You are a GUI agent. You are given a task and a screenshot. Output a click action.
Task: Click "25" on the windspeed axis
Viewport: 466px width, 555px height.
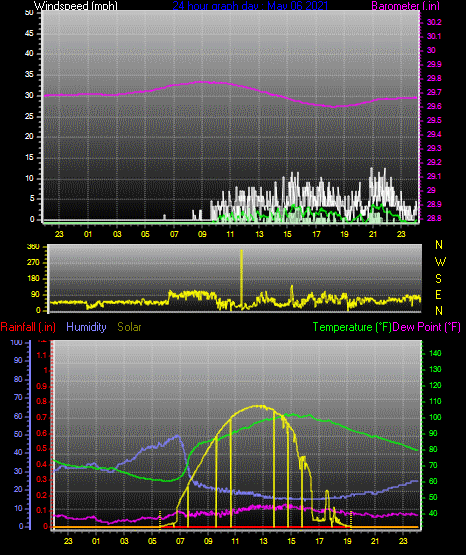(29, 116)
